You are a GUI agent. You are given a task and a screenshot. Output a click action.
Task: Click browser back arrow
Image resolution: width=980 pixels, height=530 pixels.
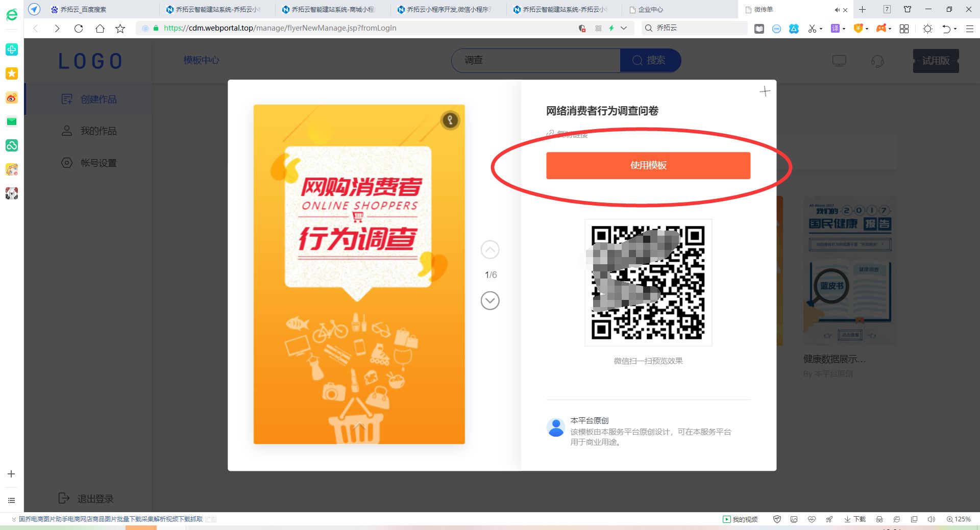tap(36, 29)
